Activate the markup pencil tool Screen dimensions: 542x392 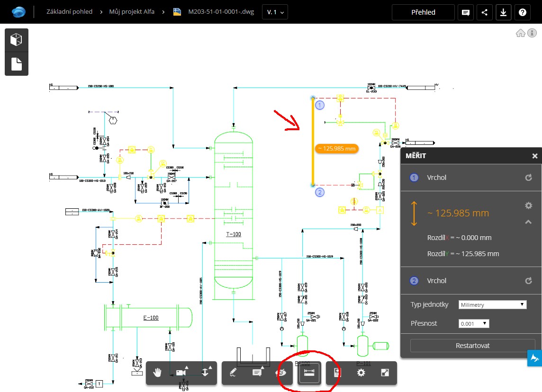(x=233, y=373)
